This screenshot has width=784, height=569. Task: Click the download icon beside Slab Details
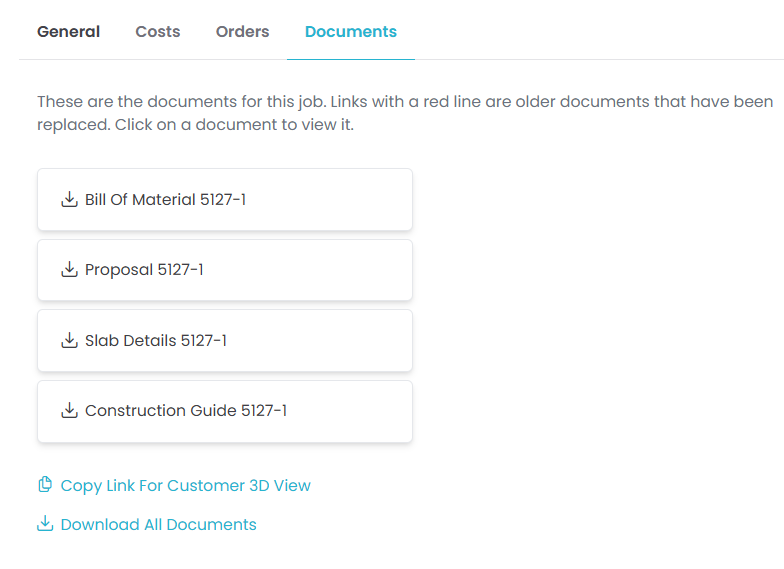point(69,341)
